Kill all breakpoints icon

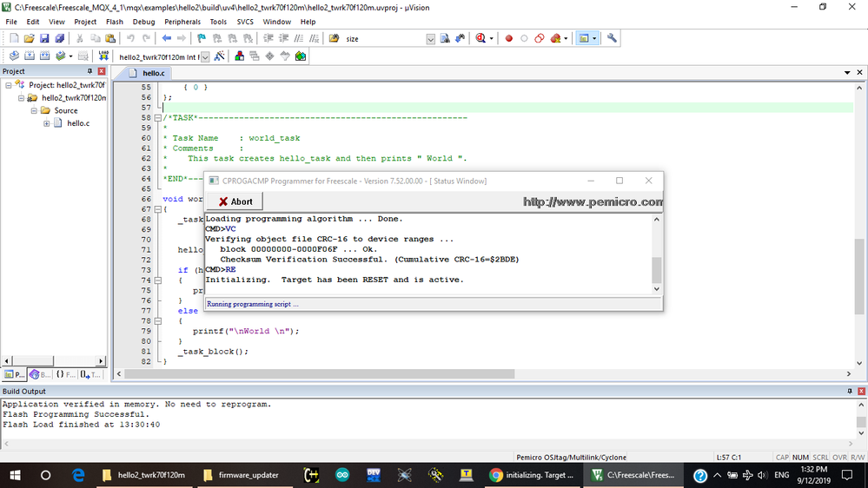556,38
